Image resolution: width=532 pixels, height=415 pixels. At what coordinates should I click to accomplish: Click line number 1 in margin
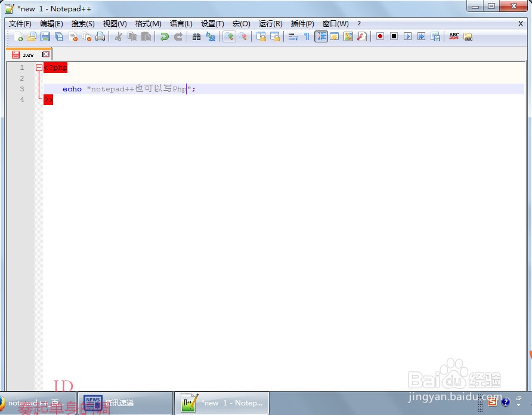(21, 67)
